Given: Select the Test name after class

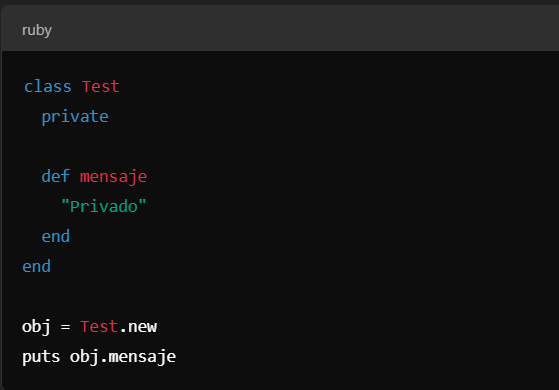Looking at the screenshot, I should click(101, 87).
